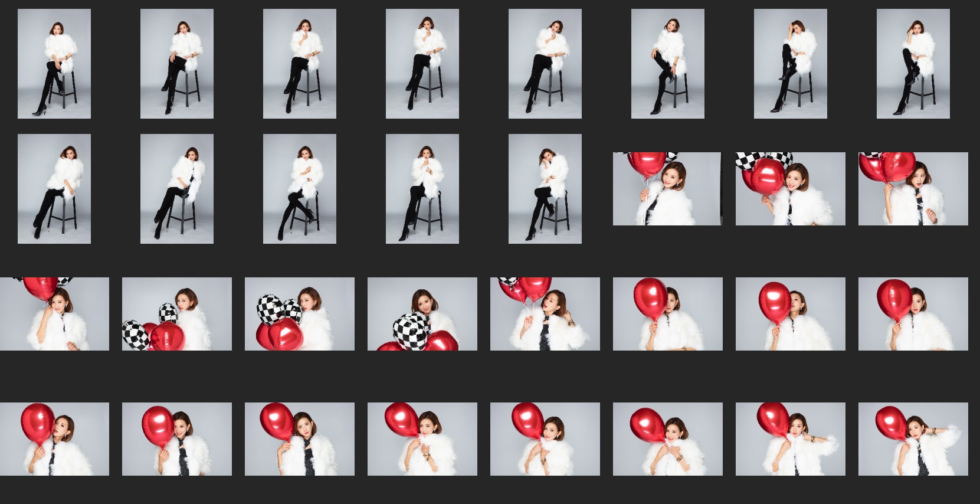The width and height of the screenshot is (980, 504).
Task: Open first stool portrait in top row
Action: (x=54, y=64)
